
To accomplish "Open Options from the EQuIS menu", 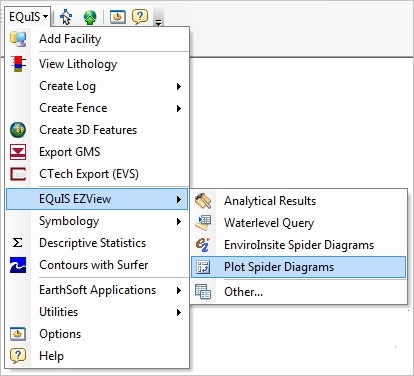I will (x=97, y=334).
